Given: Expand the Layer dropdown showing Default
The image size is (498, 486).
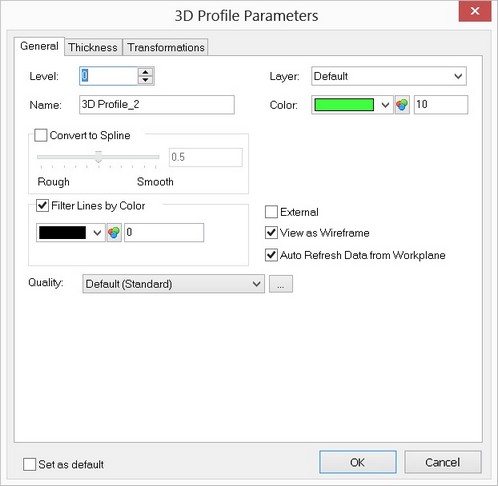Looking at the screenshot, I should (389, 76).
